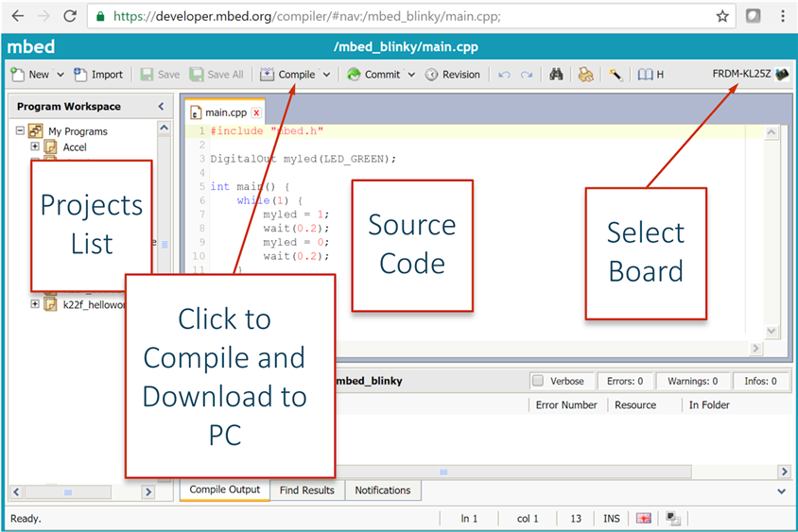The image size is (798, 532).
Task: Select the FRDM-KL25Z board button
Action: tap(750, 75)
